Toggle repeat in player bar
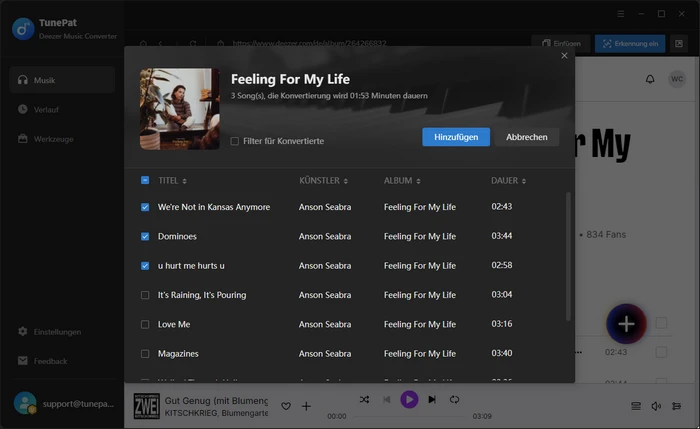Viewport: 700px width, 429px height. (454, 400)
